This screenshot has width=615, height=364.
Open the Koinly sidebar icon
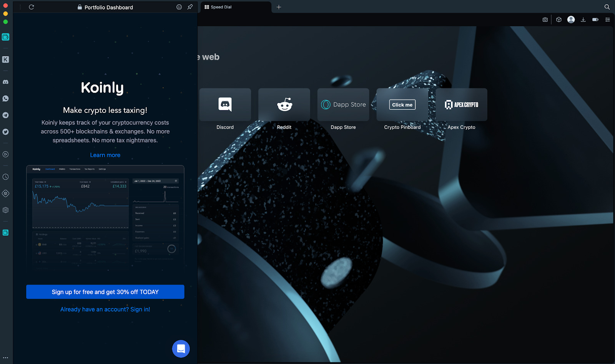coord(5,60)
